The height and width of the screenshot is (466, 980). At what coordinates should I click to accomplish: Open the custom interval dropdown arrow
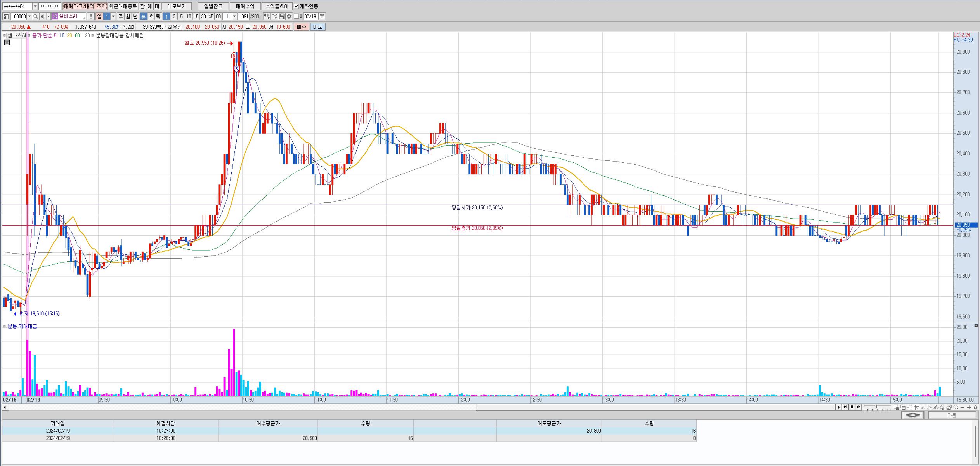234,16
